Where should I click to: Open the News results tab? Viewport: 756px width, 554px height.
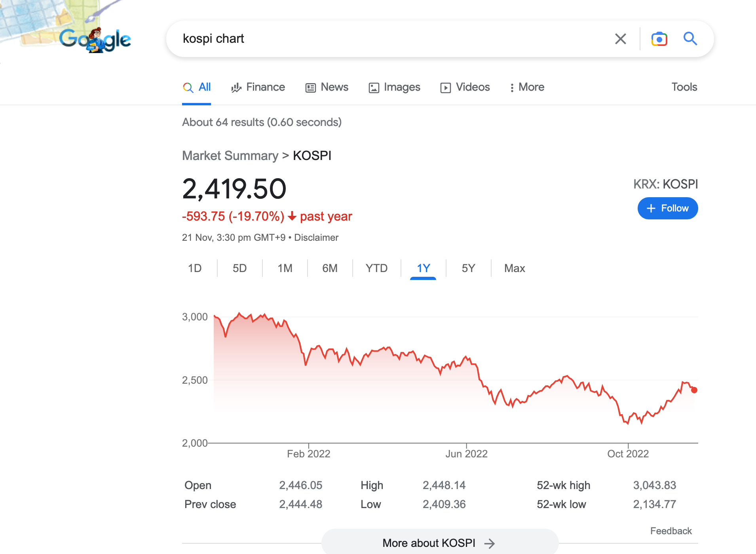pos(327,87)
